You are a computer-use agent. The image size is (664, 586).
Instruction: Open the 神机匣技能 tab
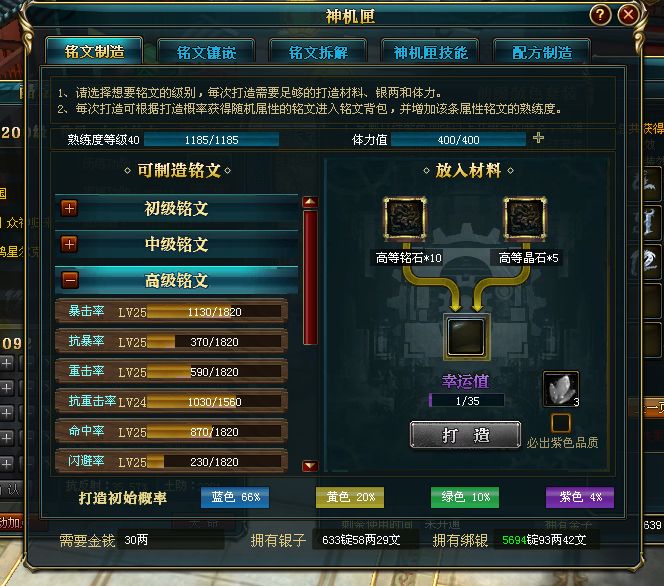click(x=430, y=53)
